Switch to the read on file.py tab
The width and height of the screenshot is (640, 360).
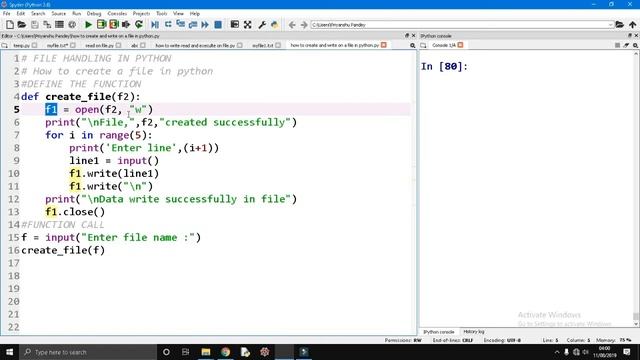100,45
